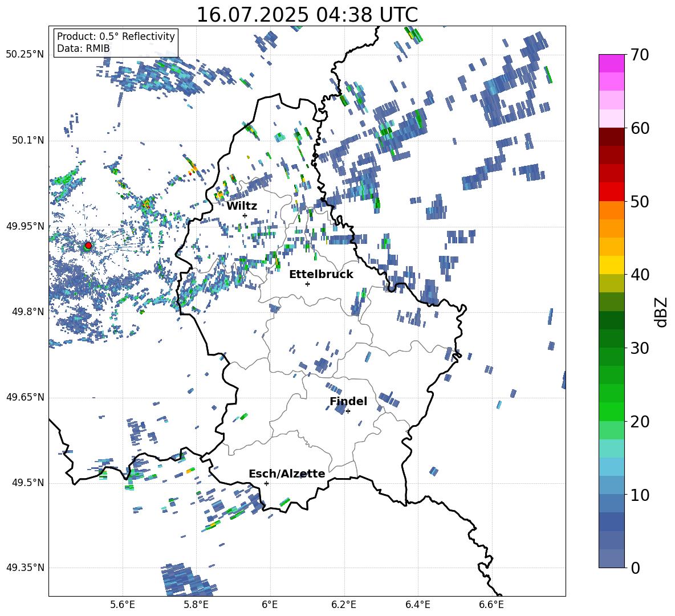Click the 49.35°N latitude label
Screen dimensions: 675x616
pos(25,568)
